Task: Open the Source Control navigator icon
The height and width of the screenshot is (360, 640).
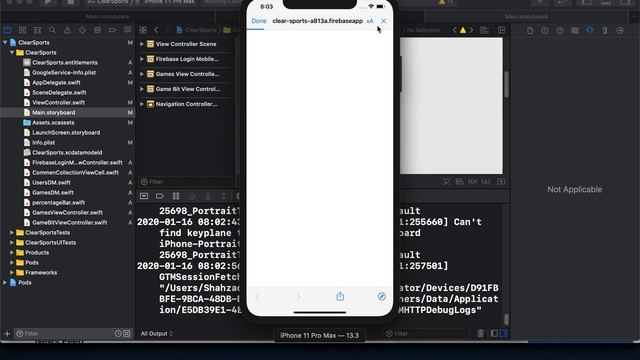Action: [22, 30]
